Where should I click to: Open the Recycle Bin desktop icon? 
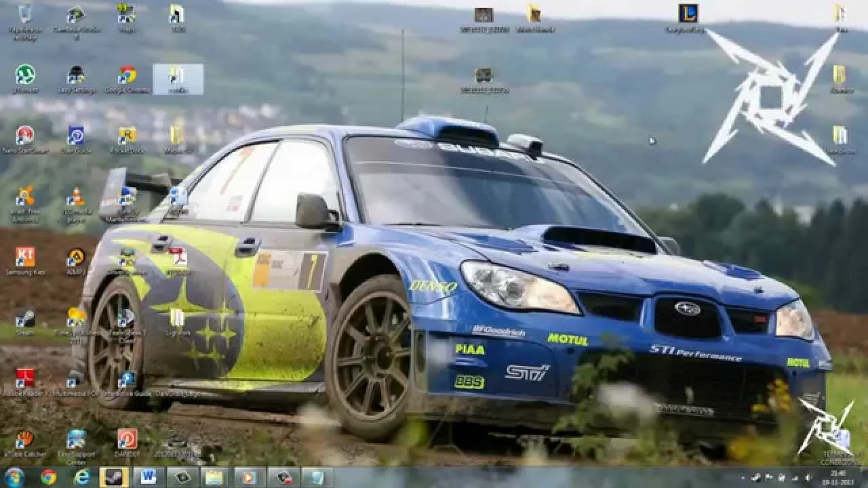[x=25, y=20]
